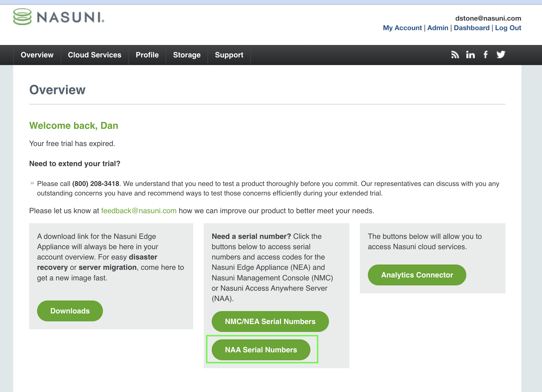The width and height of the screenshot is (542, 392).
Task: Open NMC/NEA Serial Numbers
Action: point(270,321)
